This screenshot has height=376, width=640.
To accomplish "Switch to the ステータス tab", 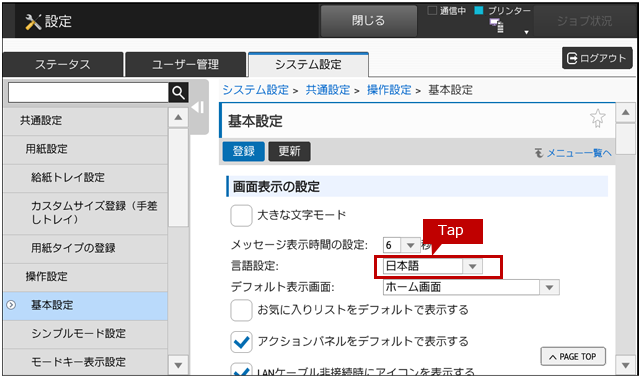I will (x=63, y=65).
